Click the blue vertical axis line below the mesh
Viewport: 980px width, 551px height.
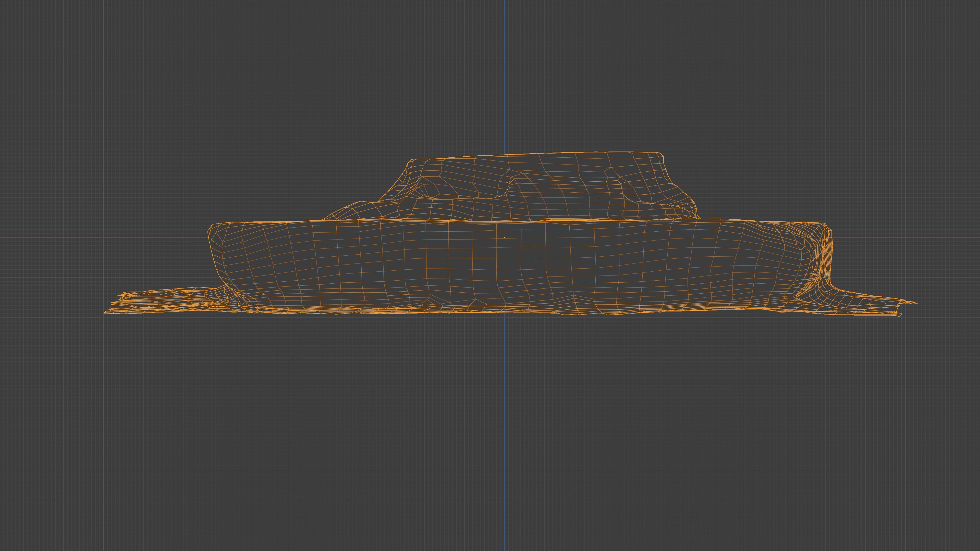pos(505,418)
